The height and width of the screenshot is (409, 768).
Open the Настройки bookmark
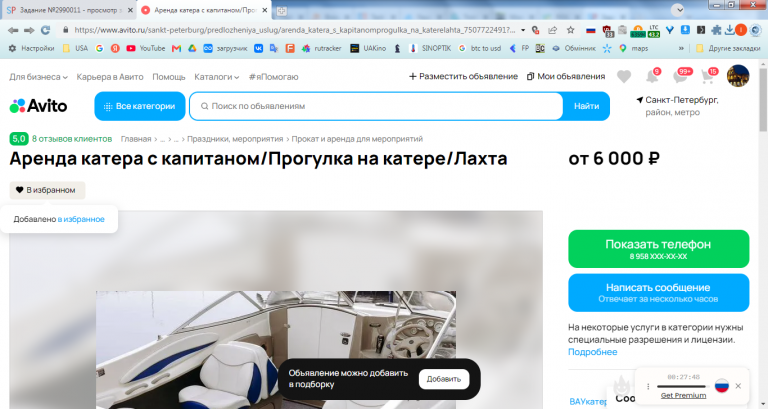(x=31, y=48)
